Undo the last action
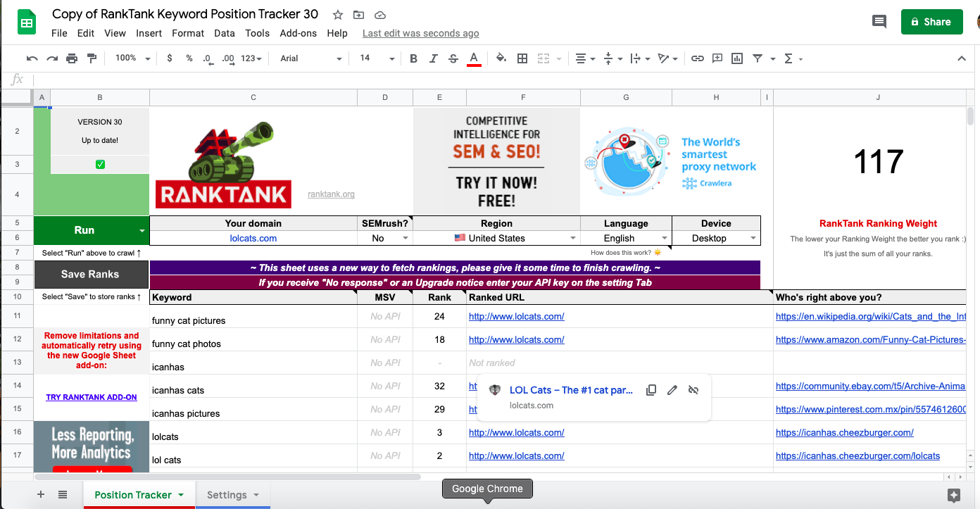The height and width of the screenshot is (509, 980). 32,58
